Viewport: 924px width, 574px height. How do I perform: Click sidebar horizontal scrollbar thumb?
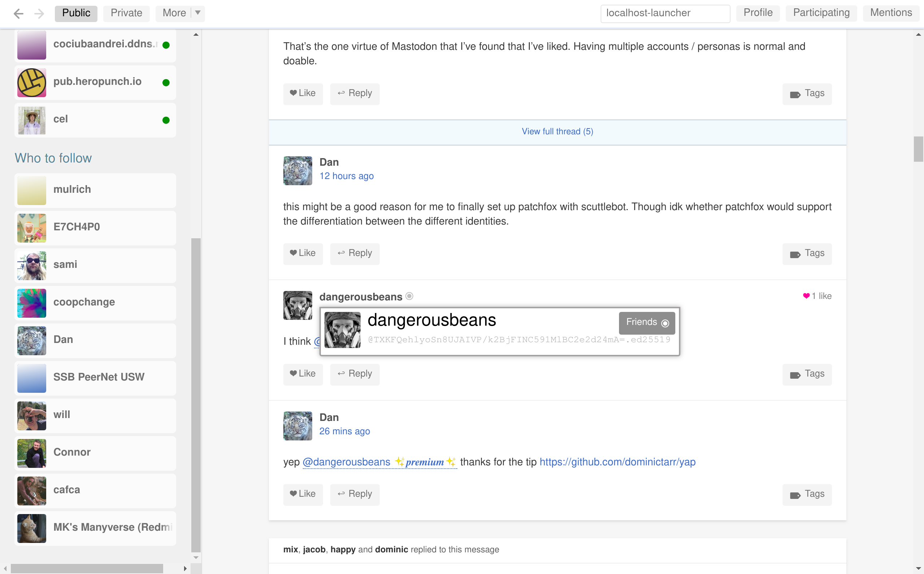87,568
